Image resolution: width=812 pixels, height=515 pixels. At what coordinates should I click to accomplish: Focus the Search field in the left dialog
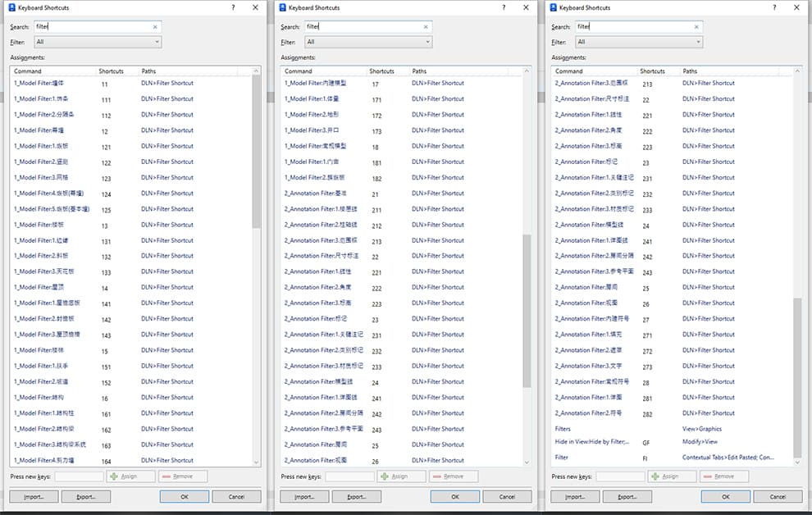[x=98, y=27]
